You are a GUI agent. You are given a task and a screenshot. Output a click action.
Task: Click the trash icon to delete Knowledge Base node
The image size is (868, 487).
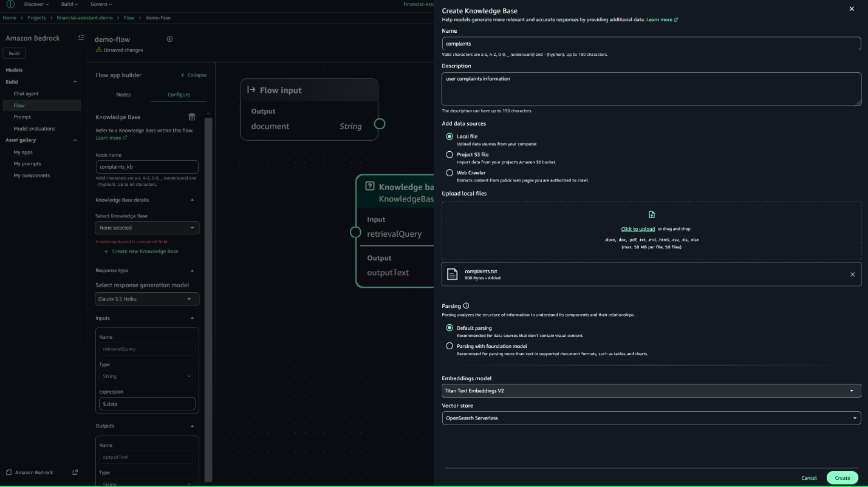point(191,117)
